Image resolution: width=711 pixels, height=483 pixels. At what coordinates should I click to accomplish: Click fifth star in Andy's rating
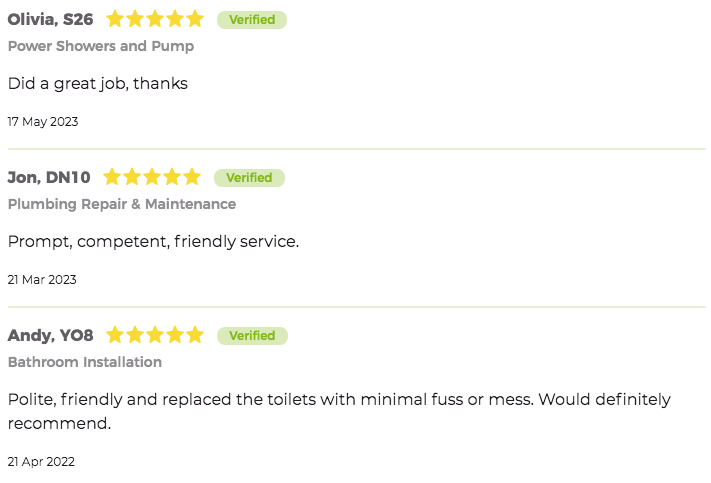[x=195, y=335]
